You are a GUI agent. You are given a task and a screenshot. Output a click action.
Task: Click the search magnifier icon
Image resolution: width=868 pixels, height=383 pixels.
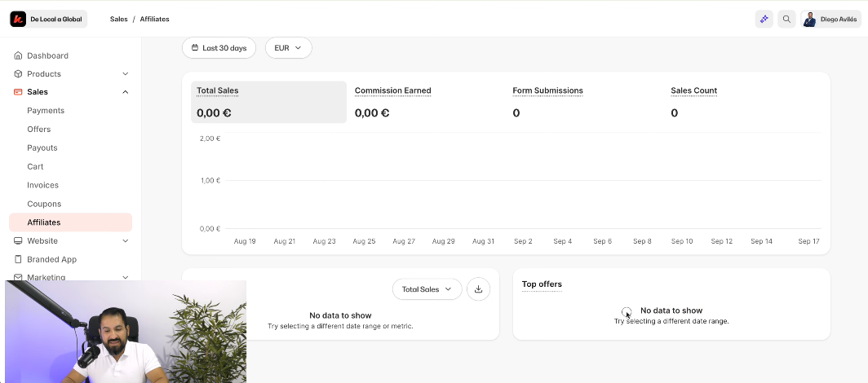(786, 19)
